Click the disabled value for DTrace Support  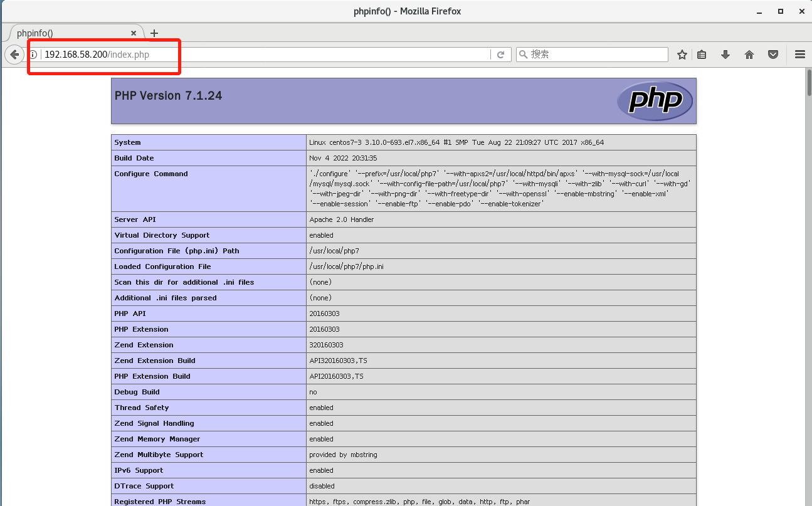322,486
